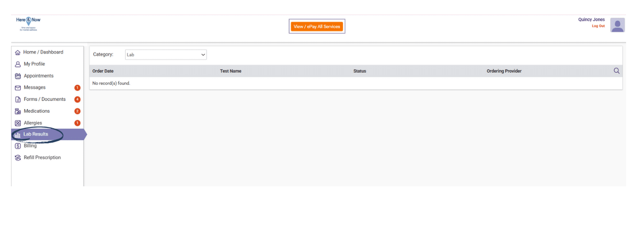The height and width of the screenshot is (230, 644).
Task: Click the Medications pill bottle icon
Action: pyautogui.click(x=18, y=111)
